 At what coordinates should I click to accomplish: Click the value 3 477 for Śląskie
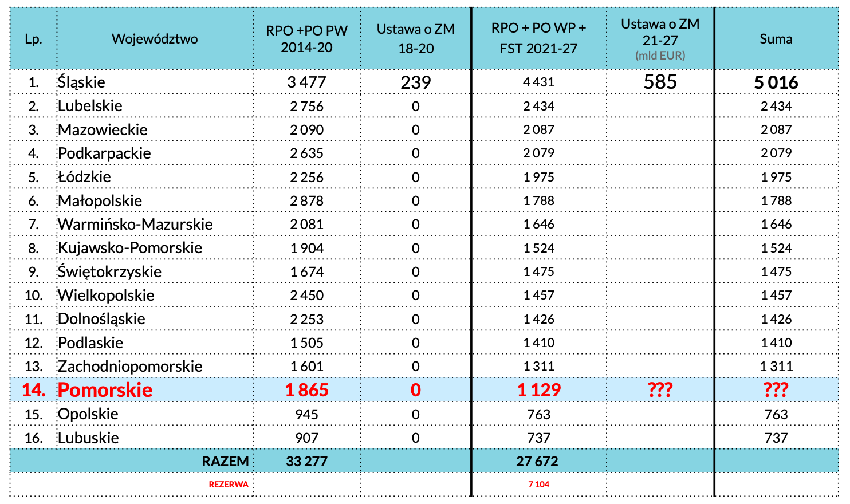(306, 82)
